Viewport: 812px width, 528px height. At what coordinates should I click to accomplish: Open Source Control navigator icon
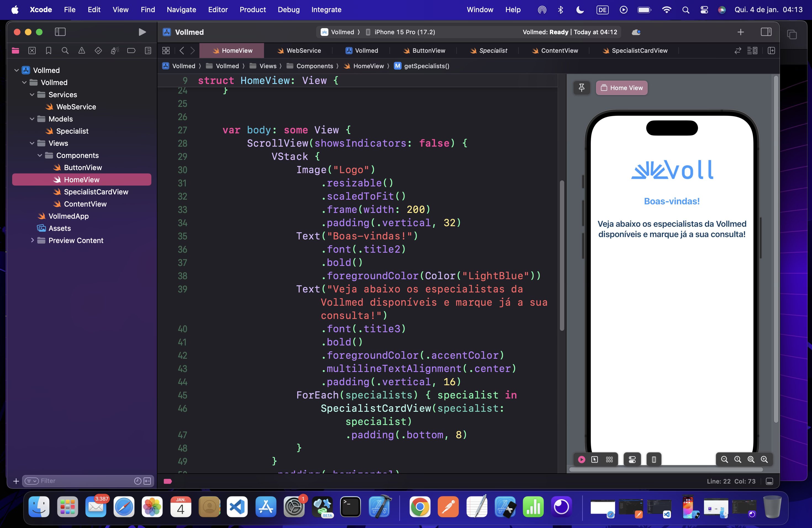coord(32,51)
